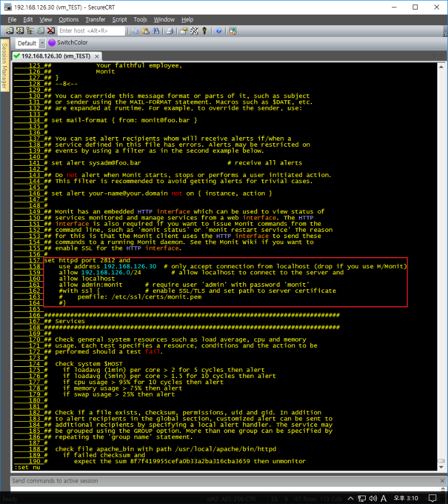Open Help via the question mark icon
This screenshot has width=448, height=504.
click(x=218, y=31)
